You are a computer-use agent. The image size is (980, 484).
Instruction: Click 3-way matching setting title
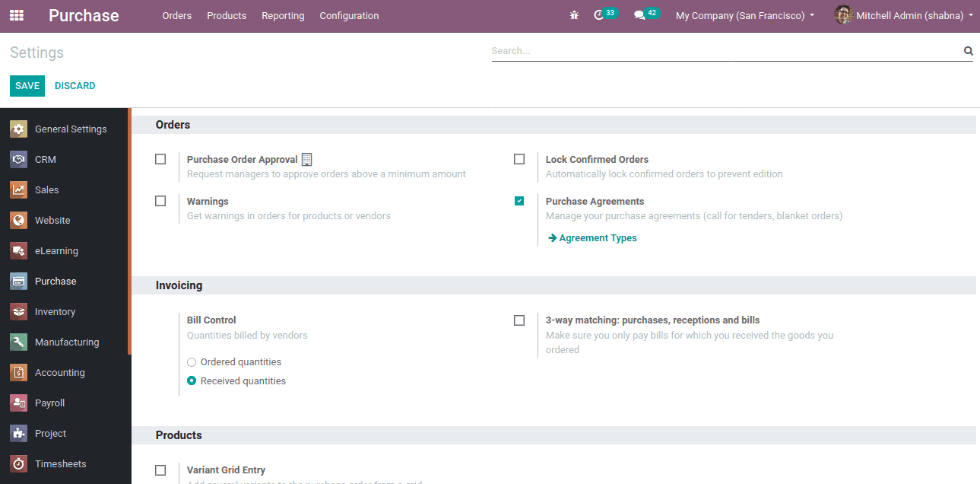tap(652, 320)
